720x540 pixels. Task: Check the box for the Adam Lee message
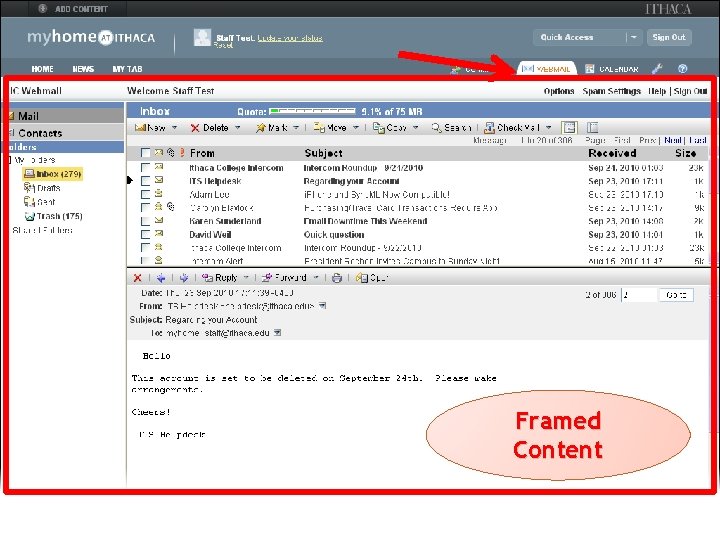(x=146, y=194)
